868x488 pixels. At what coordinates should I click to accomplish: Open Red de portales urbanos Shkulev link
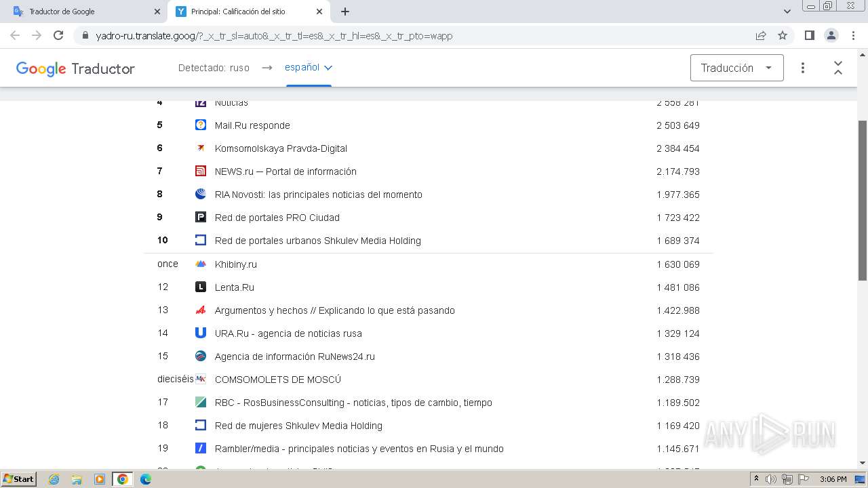tap(318, 241)
